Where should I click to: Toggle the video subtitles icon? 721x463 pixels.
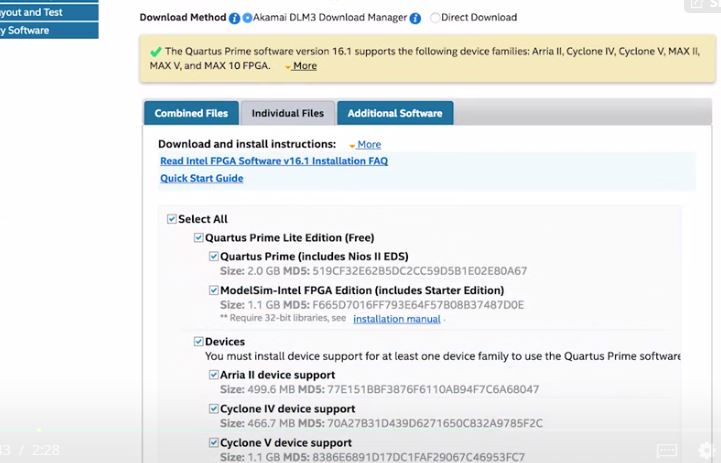[x=667, y=450]
